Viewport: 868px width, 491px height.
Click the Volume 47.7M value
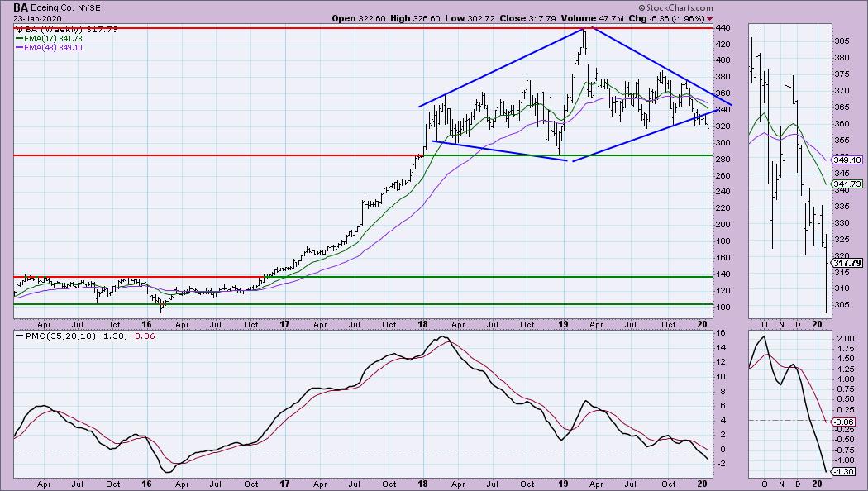(592, 18)
